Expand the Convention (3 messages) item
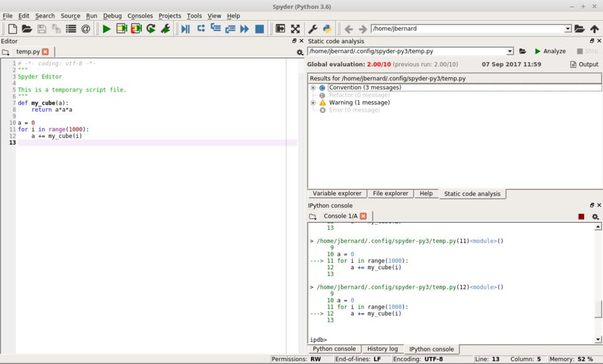 tap(313, 88)
